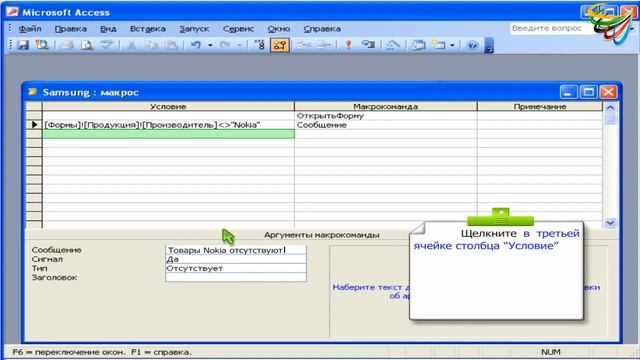
Task: Select the Сообщение macro action cell
Action: (x=386, y=125)
